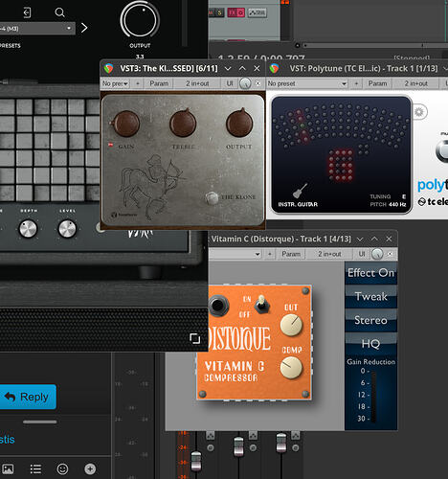Screen dimensions: 448x479
Task: Open the Klone No preset dropdown
Action: click(x=115, y=83)
